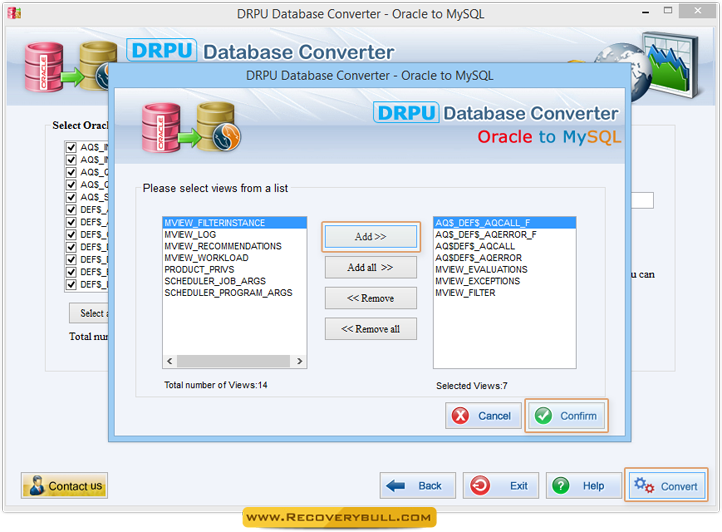The height and width of the screenshot is (532, 722).
Task: Select MVIEW_WORKLOAD in the left list
Action: (234, 258)
